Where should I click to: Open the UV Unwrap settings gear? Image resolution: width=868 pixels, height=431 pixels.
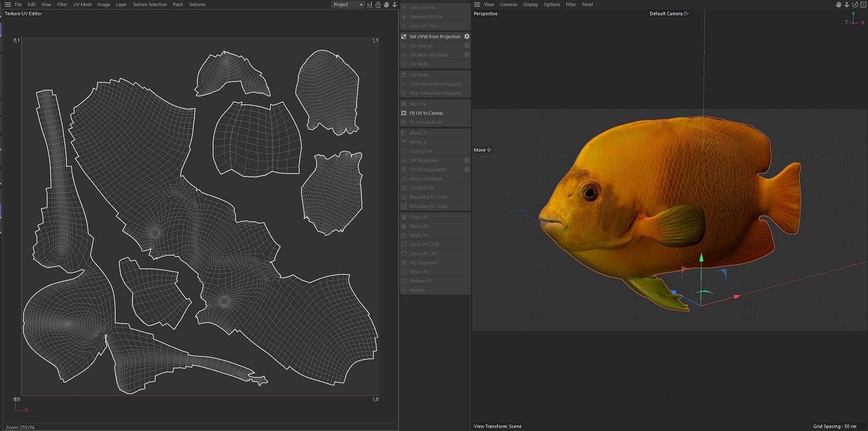tap(467, 46)
